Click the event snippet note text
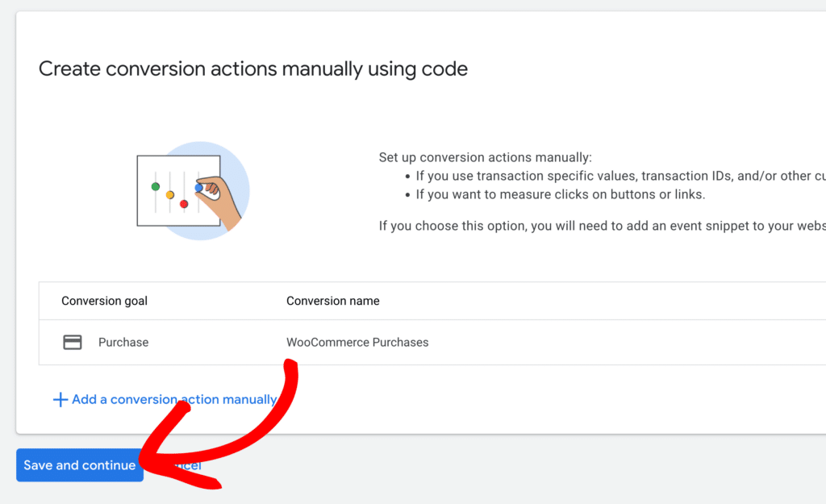The image size is (826, 504). [601, 226]
